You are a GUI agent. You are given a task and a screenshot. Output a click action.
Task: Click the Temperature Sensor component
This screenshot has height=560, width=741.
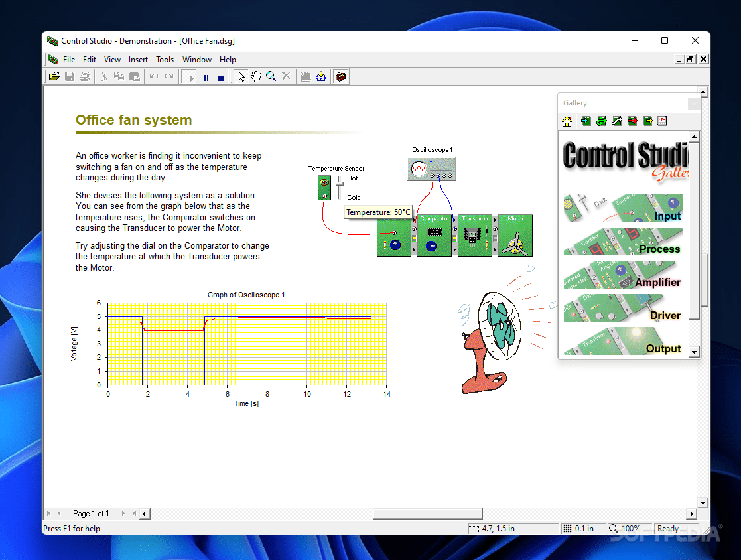coord(324,188)
